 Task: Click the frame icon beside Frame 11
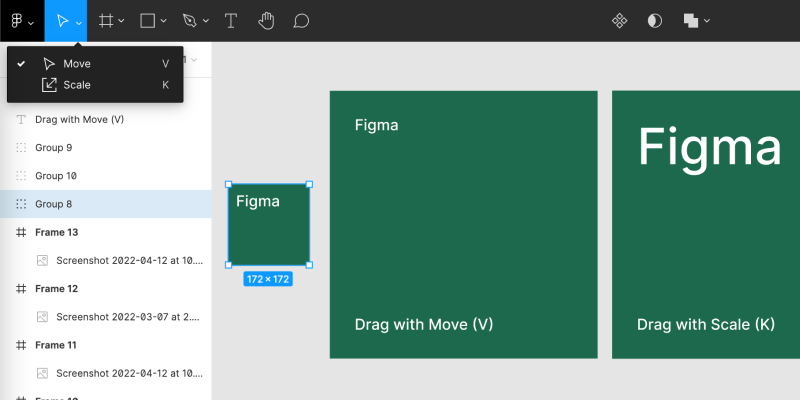21,345
